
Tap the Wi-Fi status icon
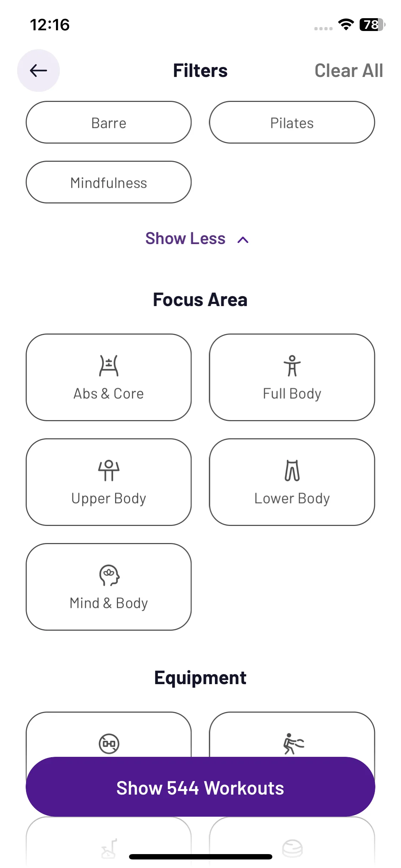pos(346,25)
